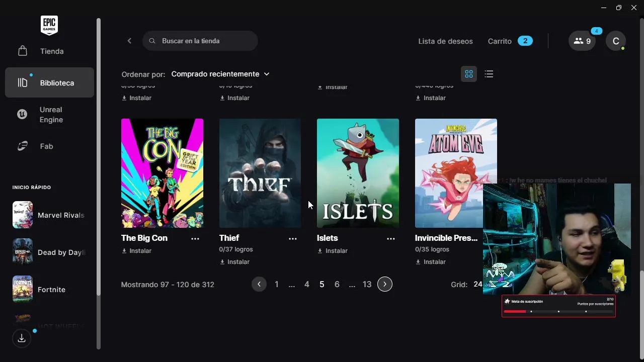Focus the Buscar en la tienda field
This screenshot has height=362, width=644.
[x=200, y=41]
